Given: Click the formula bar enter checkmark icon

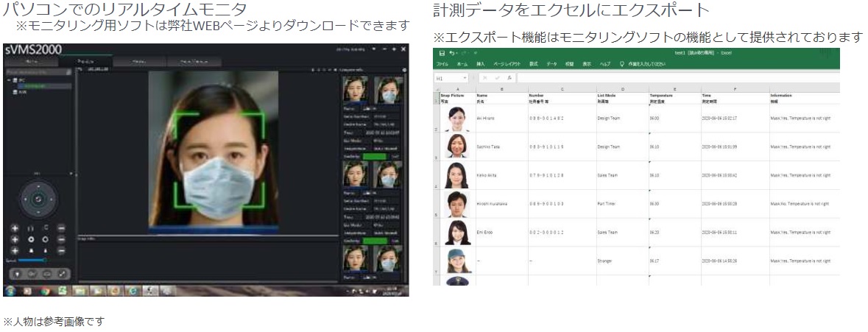Looking at the screenshot, I should tap(497, 78).
